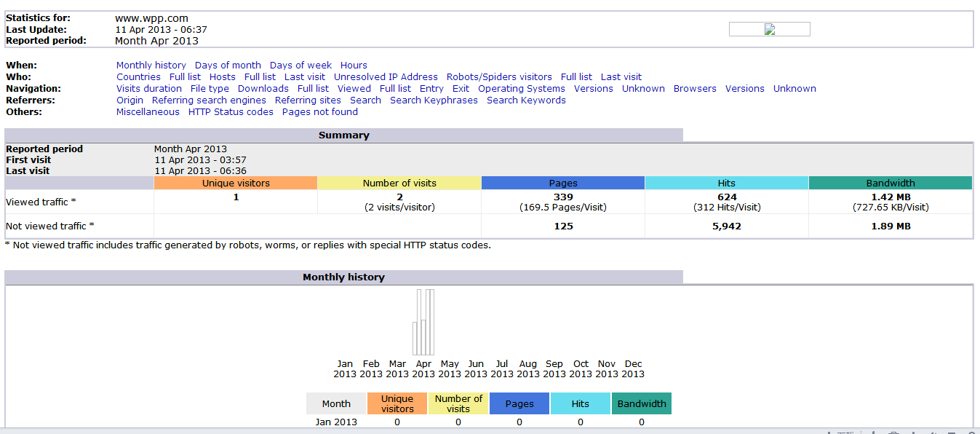Jump to the Hosts section

click(223, 76)
